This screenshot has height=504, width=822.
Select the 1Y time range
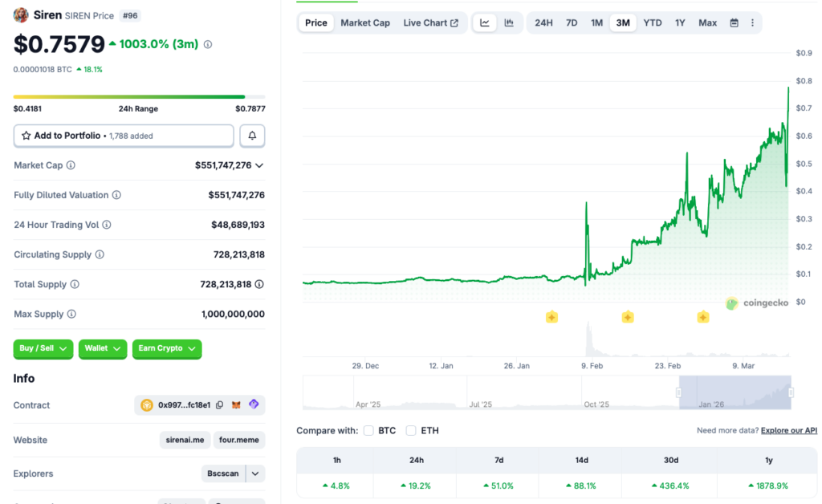point(680,23)
